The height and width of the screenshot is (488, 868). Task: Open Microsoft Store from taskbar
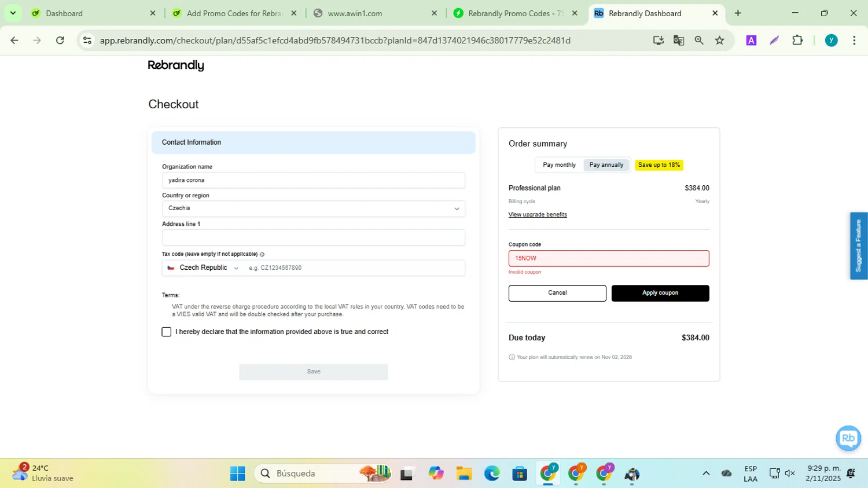520,474
